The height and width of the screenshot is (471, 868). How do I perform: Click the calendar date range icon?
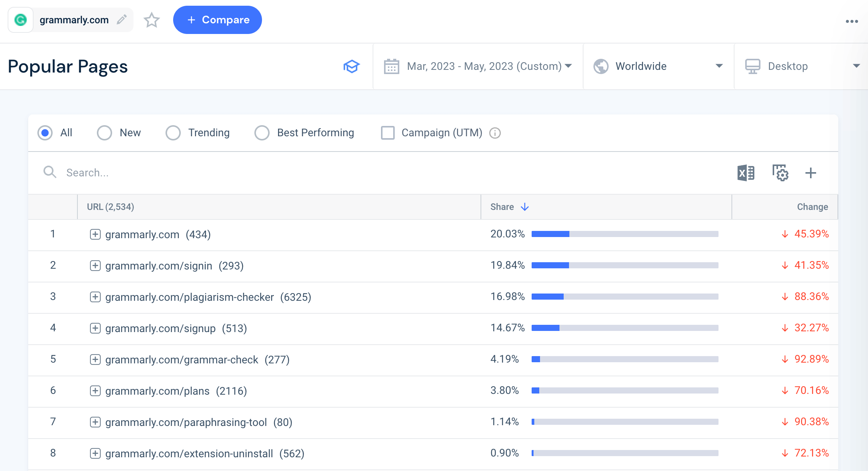391,66
